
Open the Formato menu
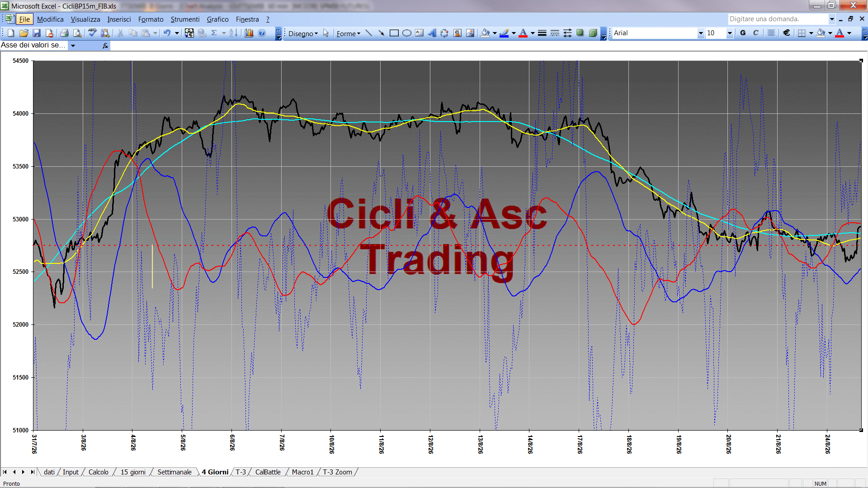[x=151, y=19]
